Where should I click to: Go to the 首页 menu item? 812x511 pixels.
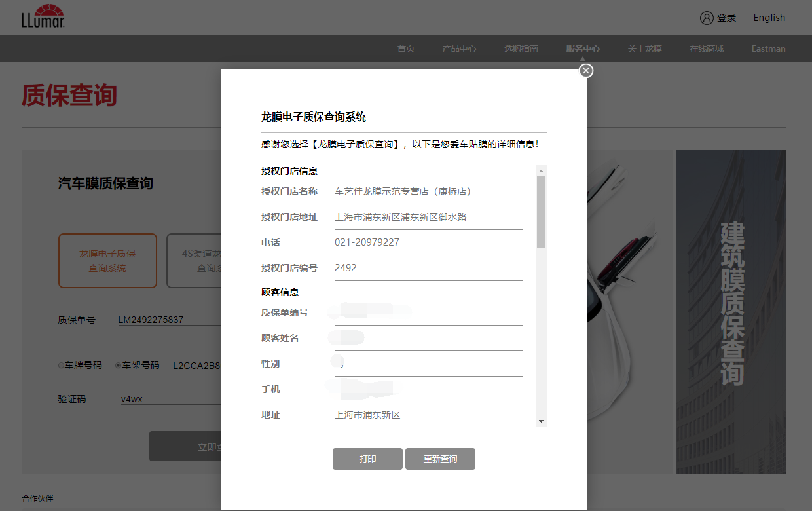(405, 48)
